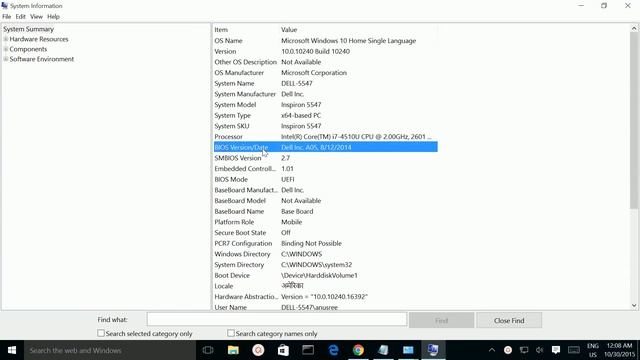Open Microsoft Edge from the taskbar
This screenshot has height=360, width=640.
pos(333,350)
